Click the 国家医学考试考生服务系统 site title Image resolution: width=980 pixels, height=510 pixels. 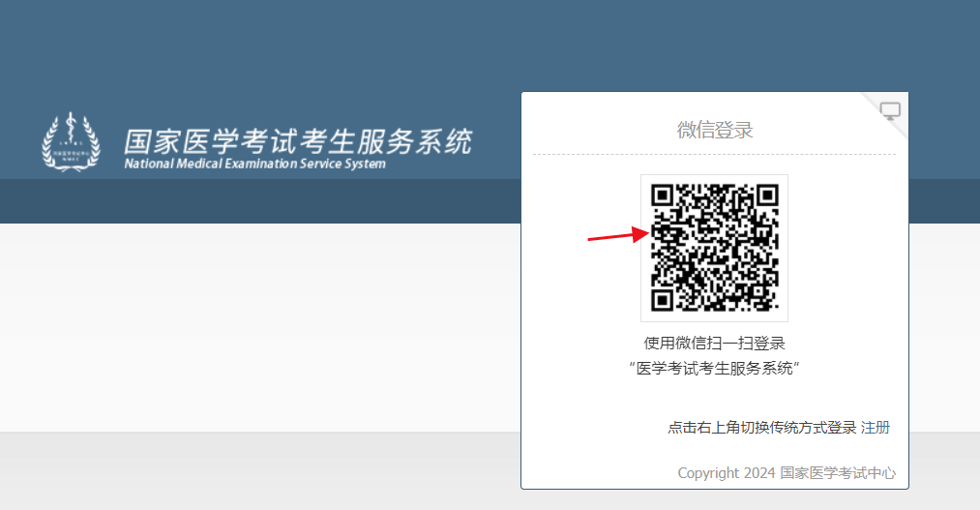[x=298, y=141]
